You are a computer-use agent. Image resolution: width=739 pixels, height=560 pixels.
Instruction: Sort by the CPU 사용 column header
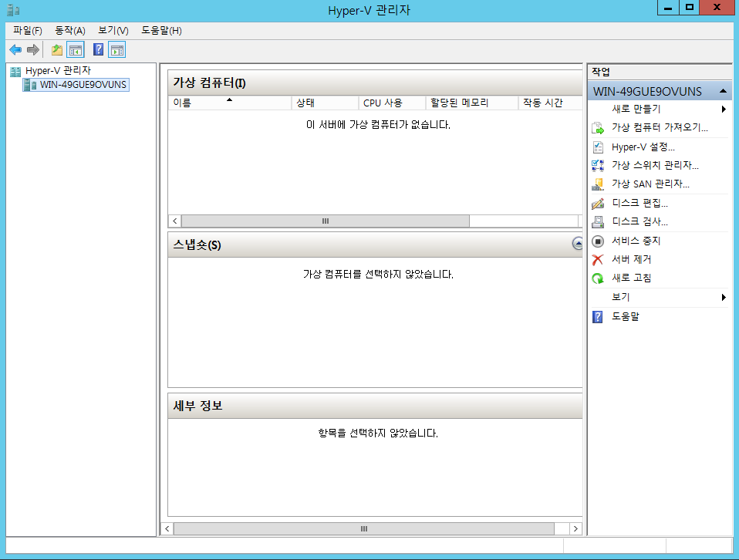pyautogui.click(x=392, y=103)
